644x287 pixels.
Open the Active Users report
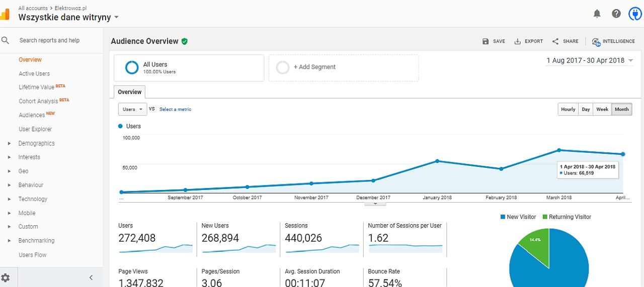[x=34, y=73]
